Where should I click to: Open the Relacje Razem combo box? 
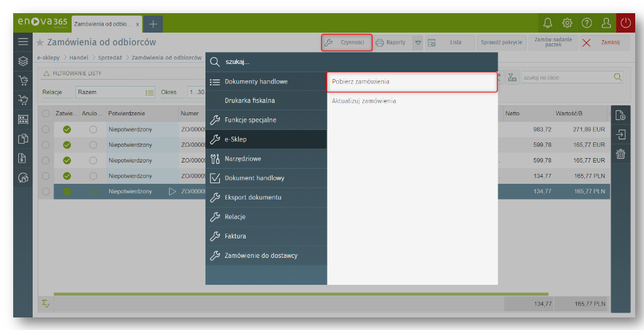click(x=115, y=92)
